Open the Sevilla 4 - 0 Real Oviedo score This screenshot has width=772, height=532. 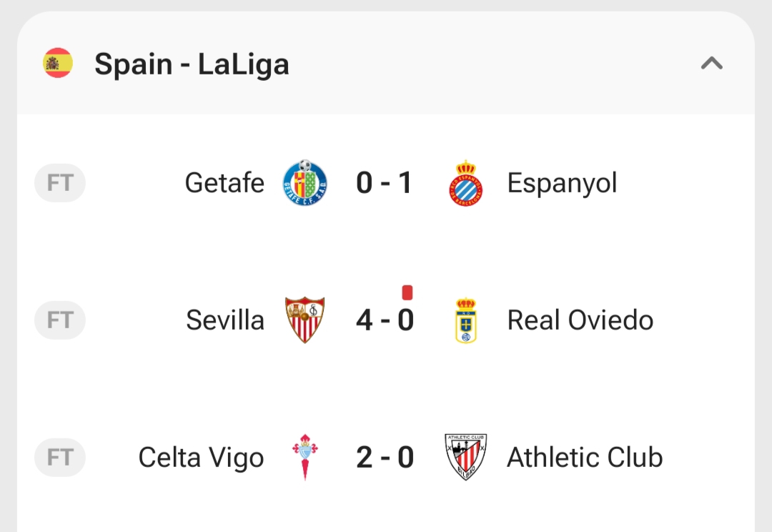click(x=385, y=320)
